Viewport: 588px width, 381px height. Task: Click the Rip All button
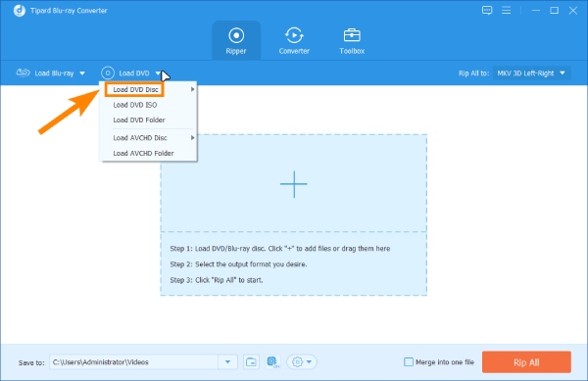526,361
